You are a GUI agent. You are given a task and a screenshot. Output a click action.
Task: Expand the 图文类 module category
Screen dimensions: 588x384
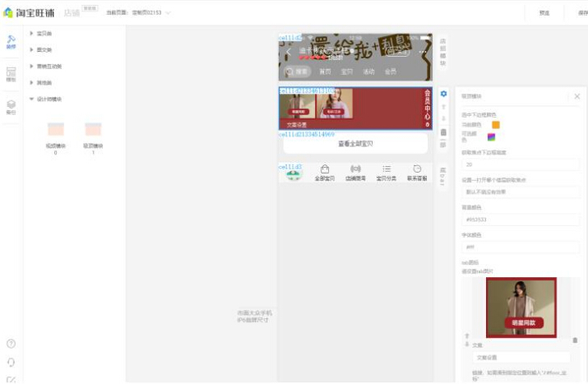pyautogui.click(x=31, y=49)
